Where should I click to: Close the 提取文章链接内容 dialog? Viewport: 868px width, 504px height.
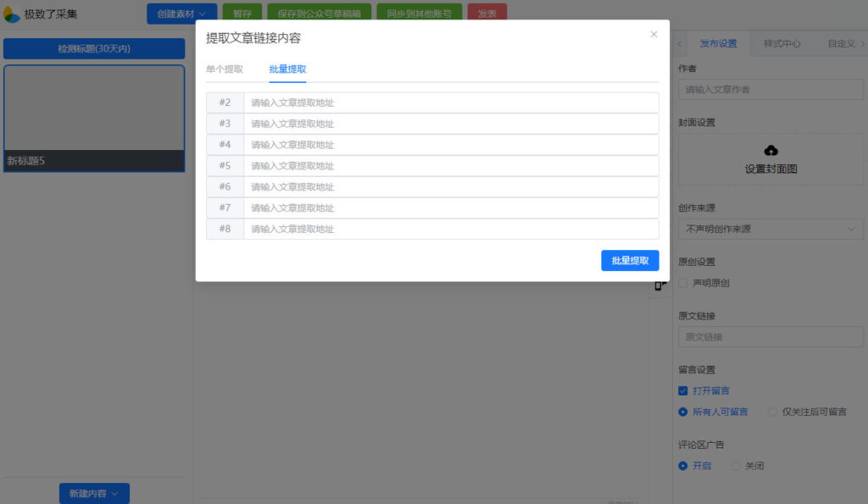(654, 34)
